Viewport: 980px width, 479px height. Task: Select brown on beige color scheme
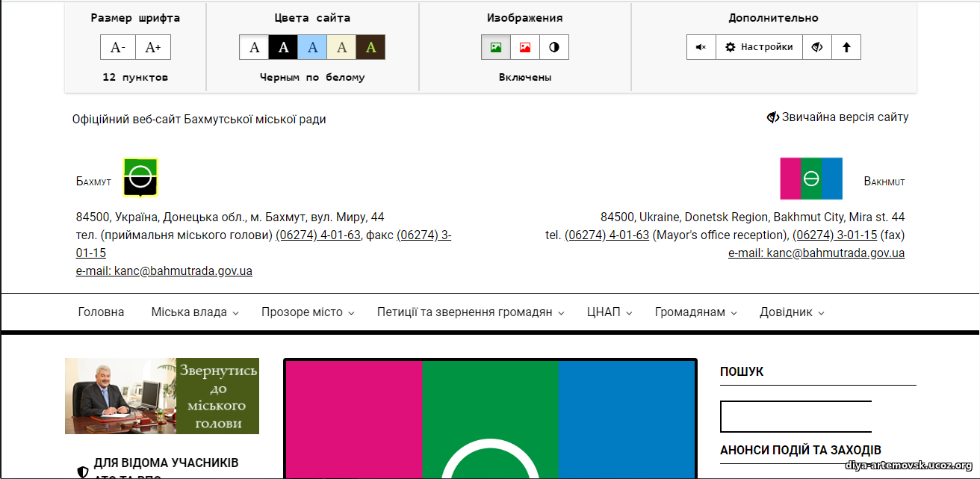[341, 47]
